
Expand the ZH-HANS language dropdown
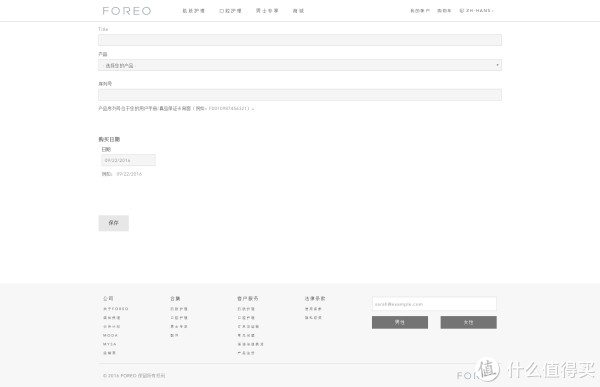point(479,11)
